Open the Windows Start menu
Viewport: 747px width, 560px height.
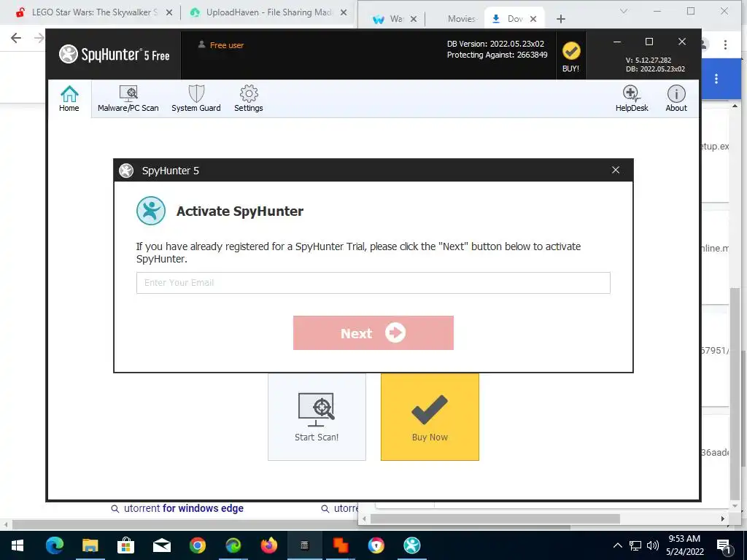click(18, 545)
